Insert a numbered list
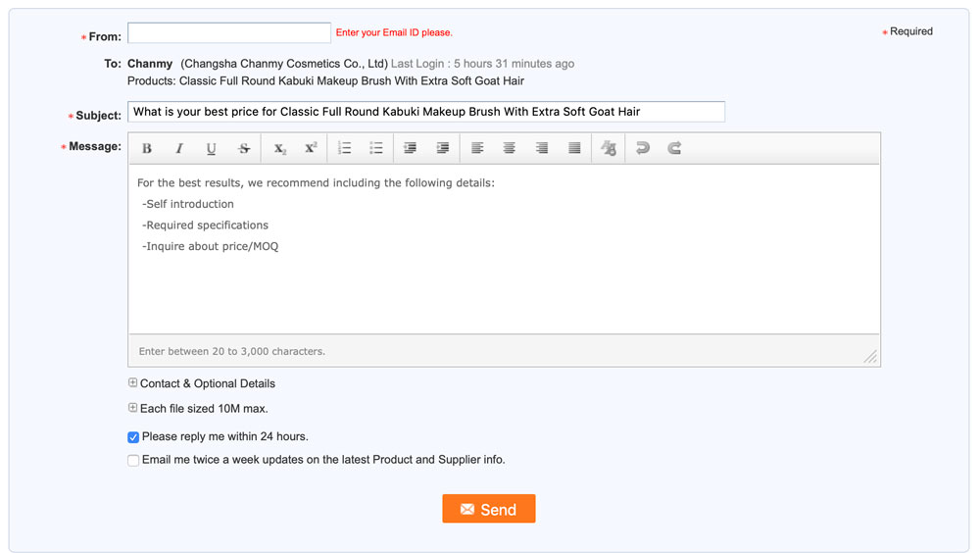980x553 pixels. tap(344, 149)
